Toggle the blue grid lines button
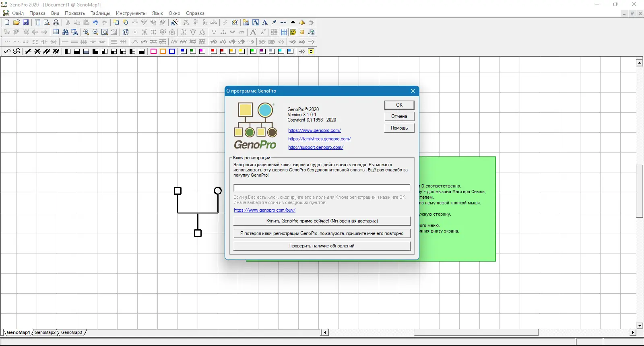The image size is (644, 346). tap(284, 32)
